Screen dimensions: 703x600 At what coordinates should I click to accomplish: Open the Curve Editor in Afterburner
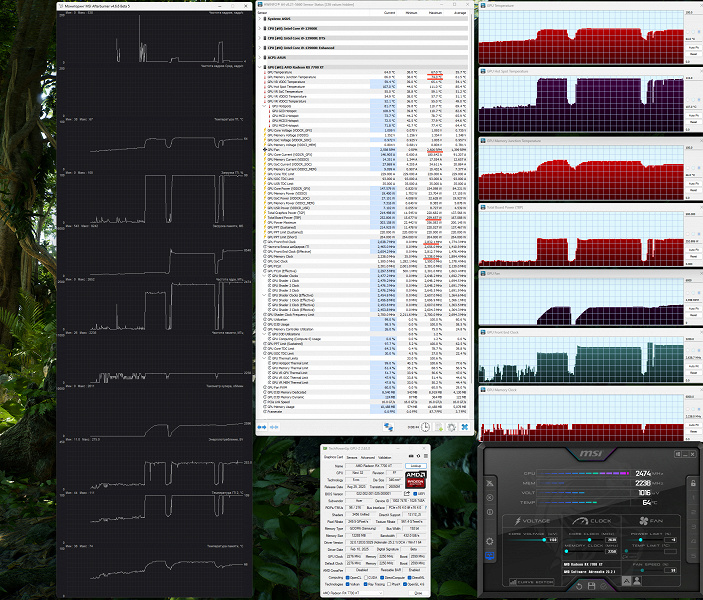click(x=531, y=582)
